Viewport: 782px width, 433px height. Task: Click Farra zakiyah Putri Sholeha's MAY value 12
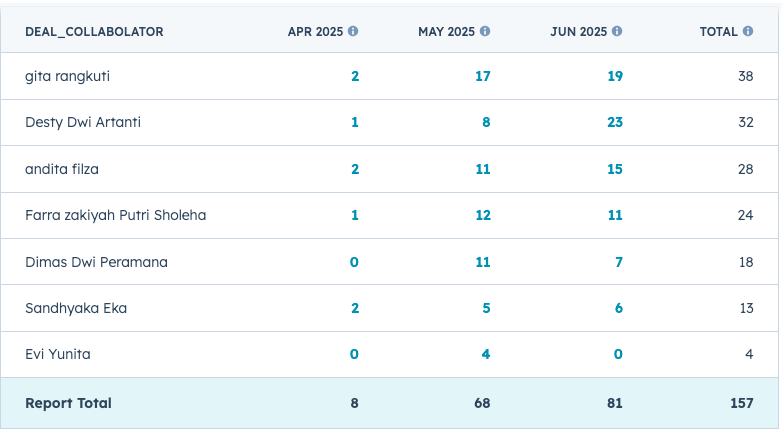[x=482, y=215]
